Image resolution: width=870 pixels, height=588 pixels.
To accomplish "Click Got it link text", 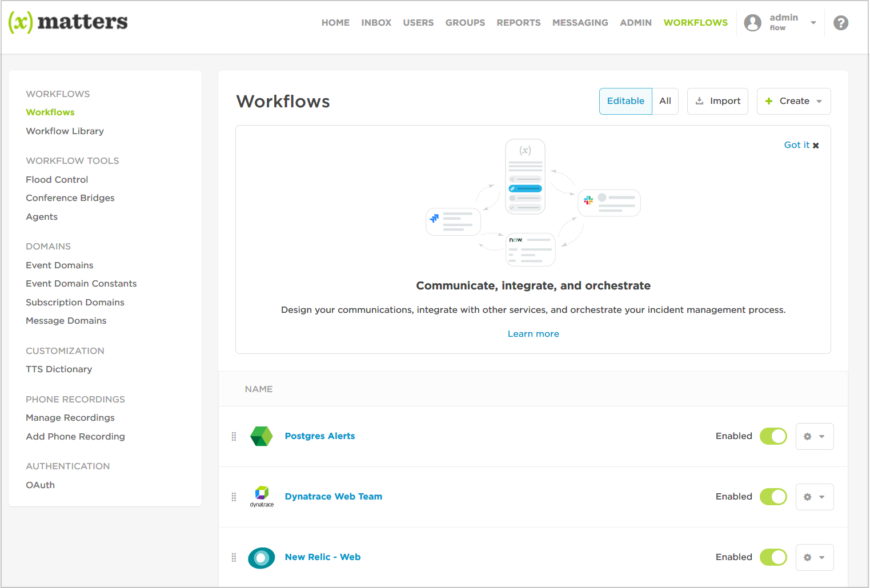I will (x=797, y=145).
